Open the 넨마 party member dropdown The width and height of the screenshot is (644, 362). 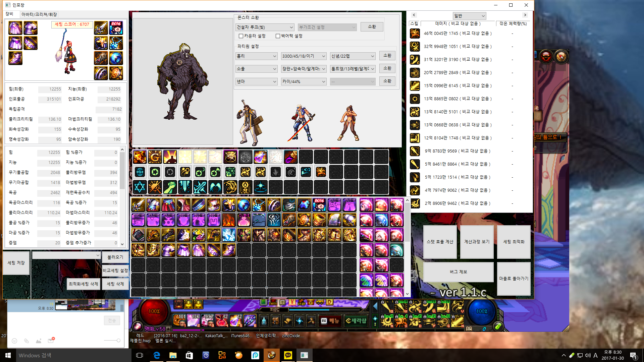257,81
